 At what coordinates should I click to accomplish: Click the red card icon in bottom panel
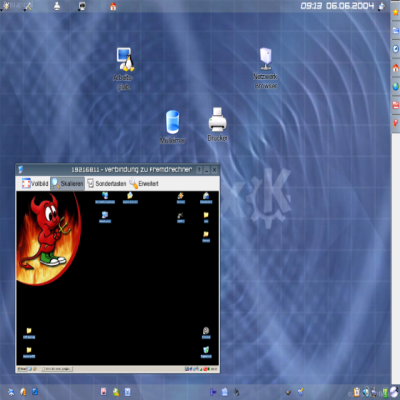coord(104,391)
